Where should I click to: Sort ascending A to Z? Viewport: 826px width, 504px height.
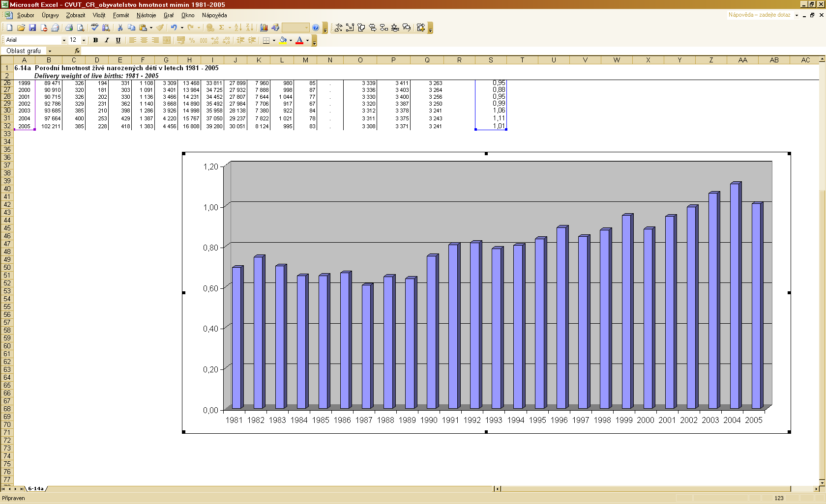(x=238, y=28)
